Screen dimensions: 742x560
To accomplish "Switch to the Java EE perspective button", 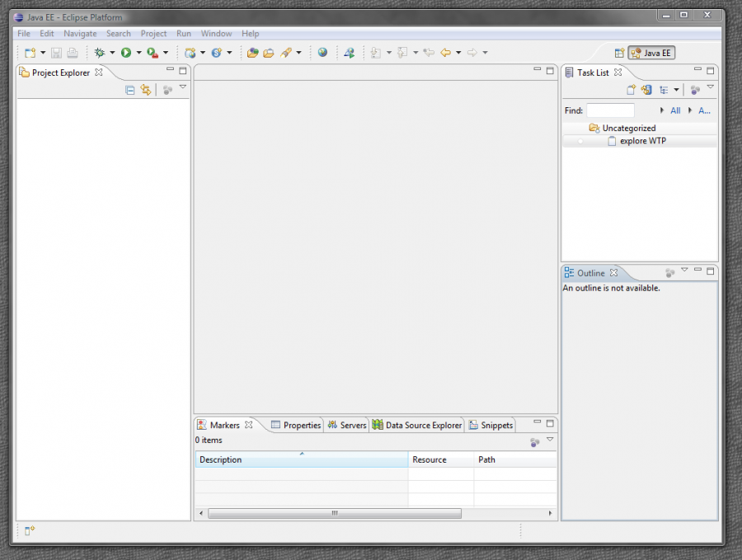I will pyautogui.click(x=650, y=52).
